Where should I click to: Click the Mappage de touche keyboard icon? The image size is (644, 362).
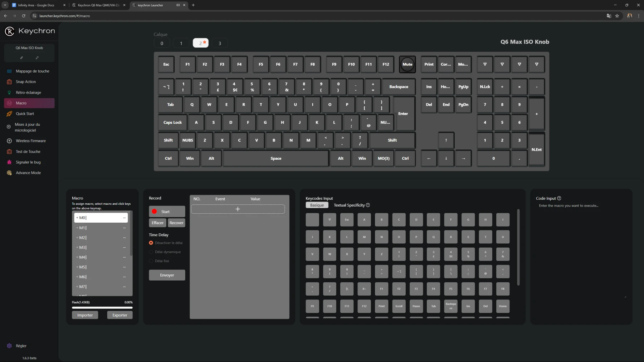click(x=9, y=71)
